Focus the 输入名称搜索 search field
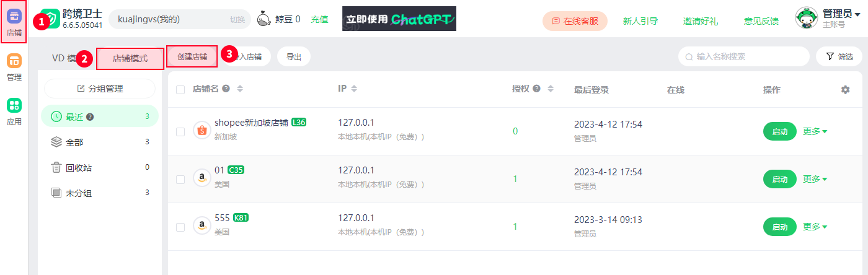Viewport: 868px width, 275px height. coord(744,56)
